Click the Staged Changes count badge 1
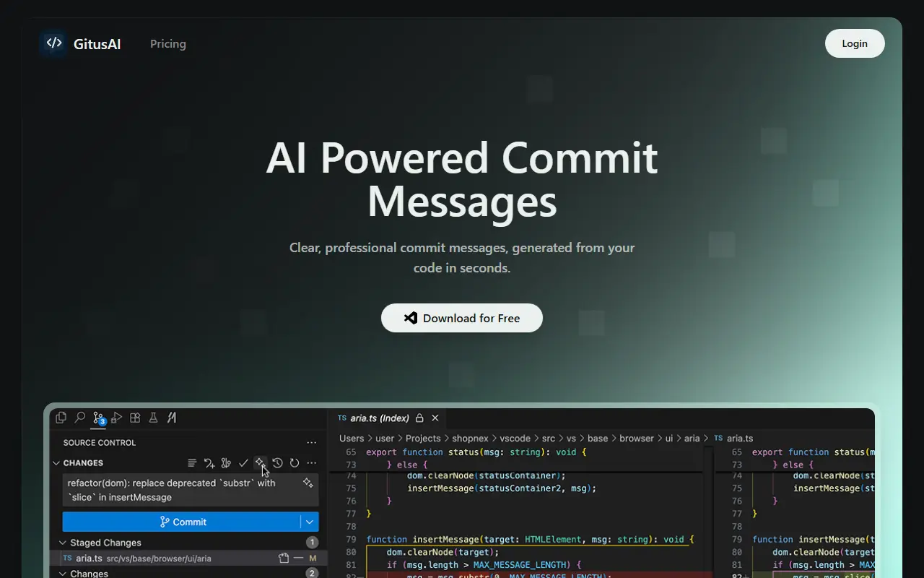This screenshot has height=578, width=924. tap(312, 543)
